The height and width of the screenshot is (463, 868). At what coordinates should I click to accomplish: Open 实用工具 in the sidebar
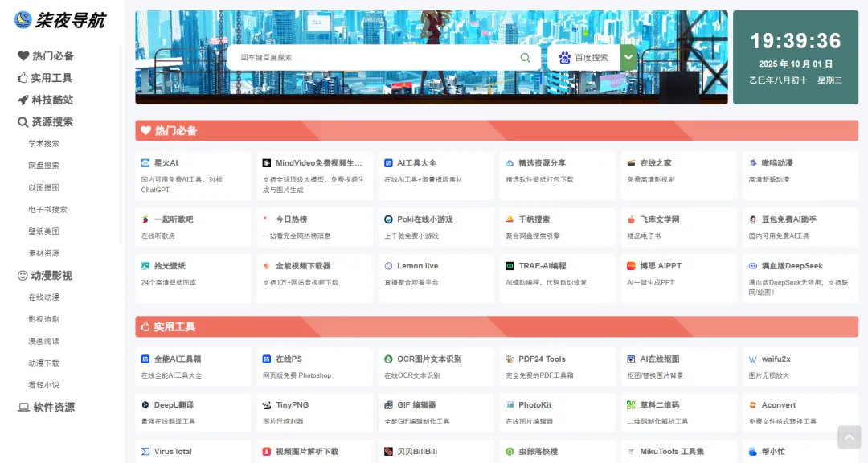(45, 78)
